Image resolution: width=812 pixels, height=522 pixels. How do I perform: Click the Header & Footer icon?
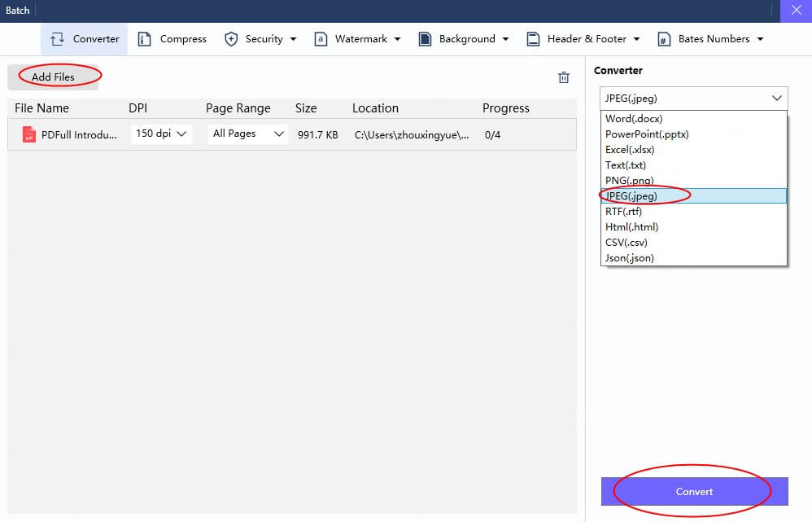click(532, 38)
